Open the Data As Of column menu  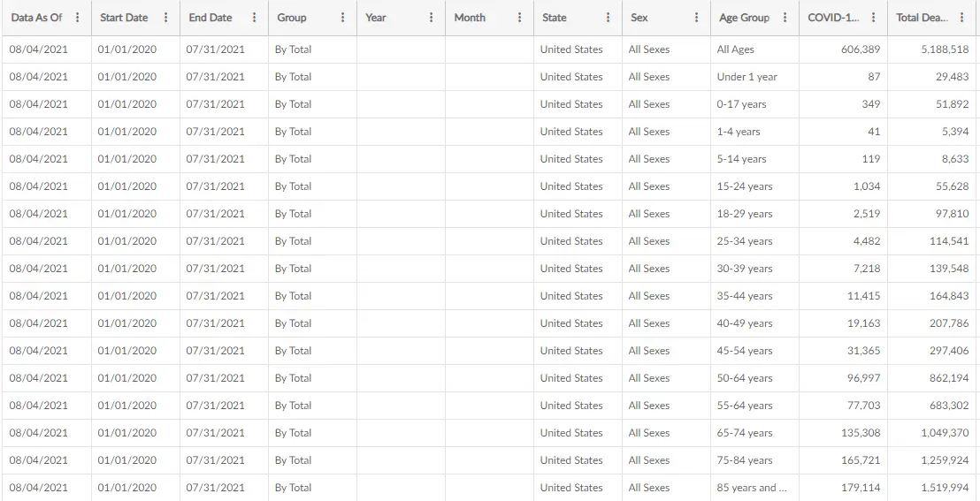coord(78,18)
